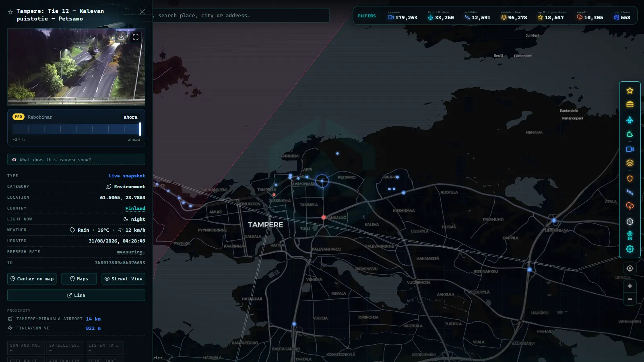The image size is (644, 362).
Task: Click the orange shield icon
Action: 630,179
